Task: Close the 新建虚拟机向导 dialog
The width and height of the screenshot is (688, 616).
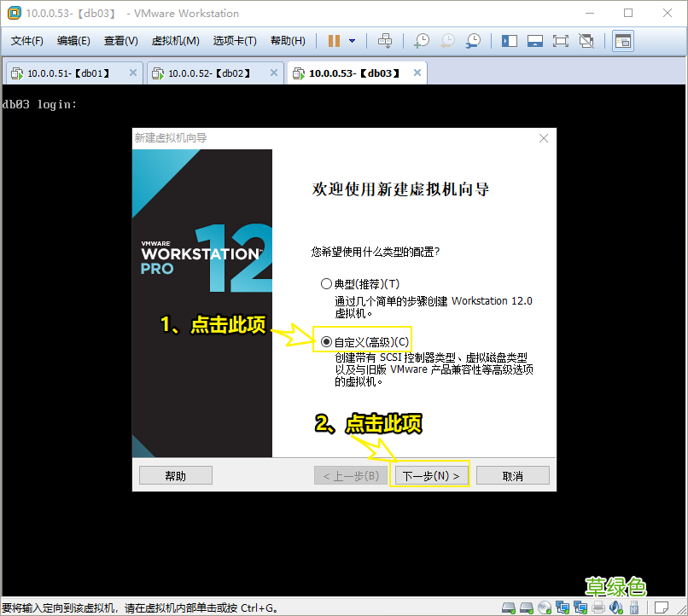Action: [x=543, y=138]
